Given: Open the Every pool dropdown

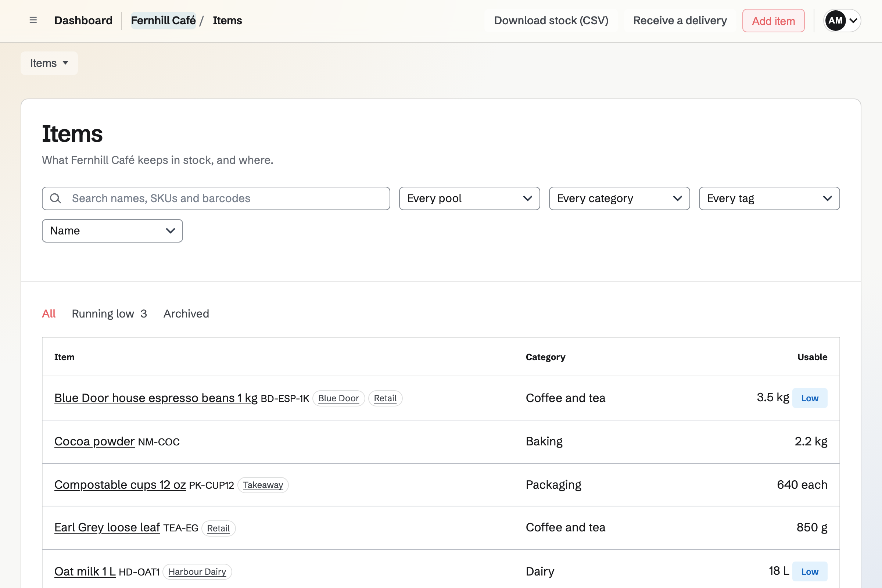Looking at the screenshot, I should click(x=470, y=198).
